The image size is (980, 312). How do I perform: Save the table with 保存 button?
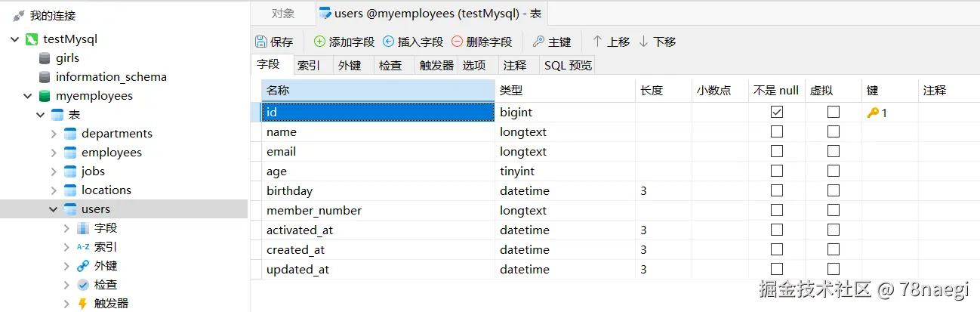click(274, 42)
